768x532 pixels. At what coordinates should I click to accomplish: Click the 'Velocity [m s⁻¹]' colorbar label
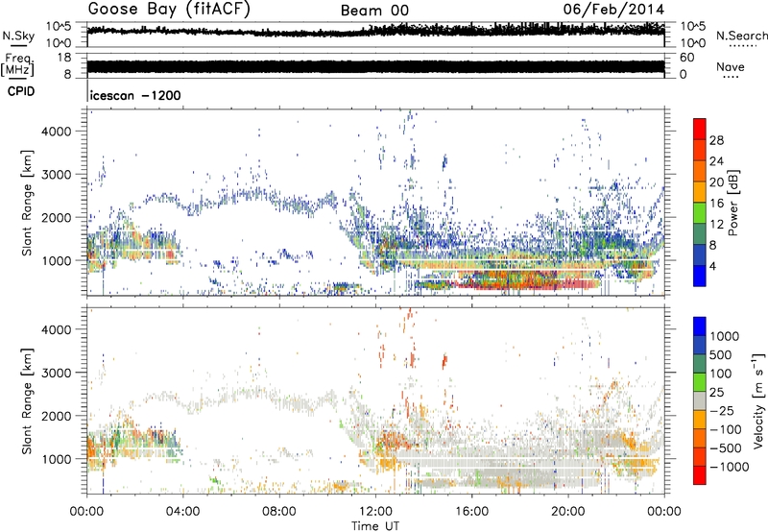tap(758, 400)
